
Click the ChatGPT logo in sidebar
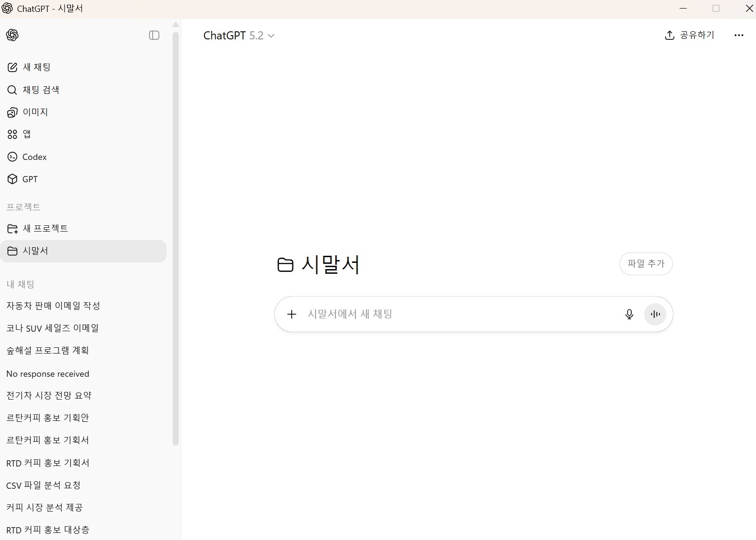12,35
